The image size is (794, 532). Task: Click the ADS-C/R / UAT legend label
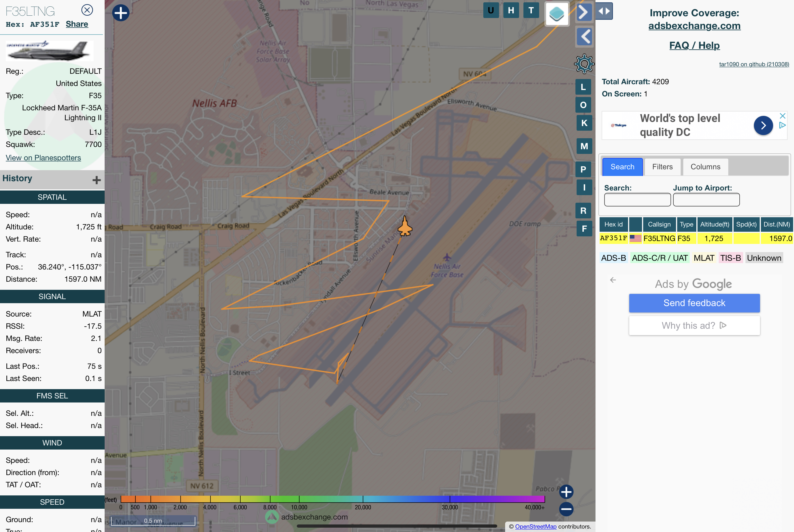coord(659,258)
